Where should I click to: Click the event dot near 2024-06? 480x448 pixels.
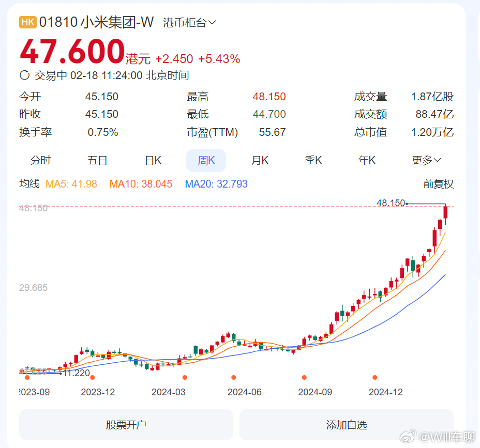pos(234,378)
